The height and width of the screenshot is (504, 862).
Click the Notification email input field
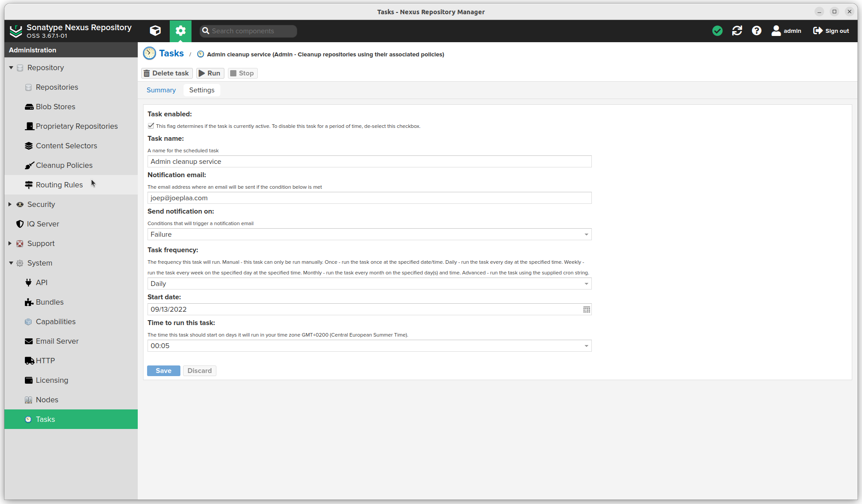[369, 198]
